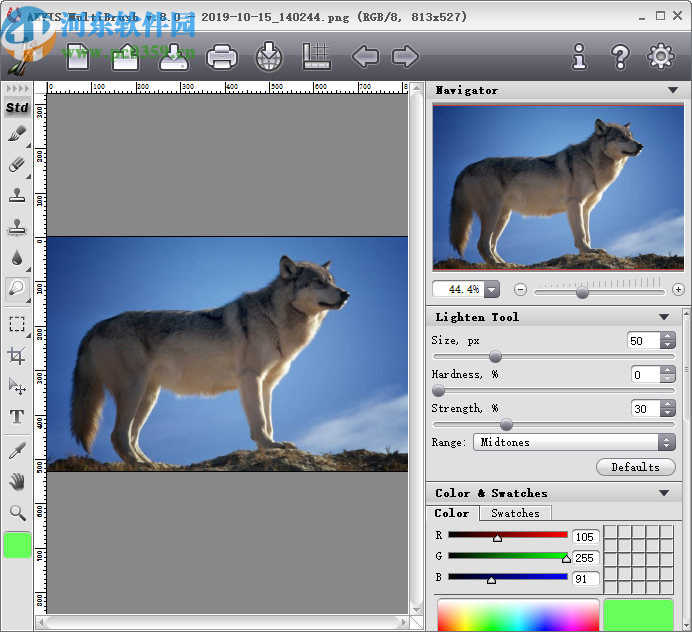Viewport: 692px width, 632px height.
Task: Print the image via printer icon
Action: click(x=222, y=57)
